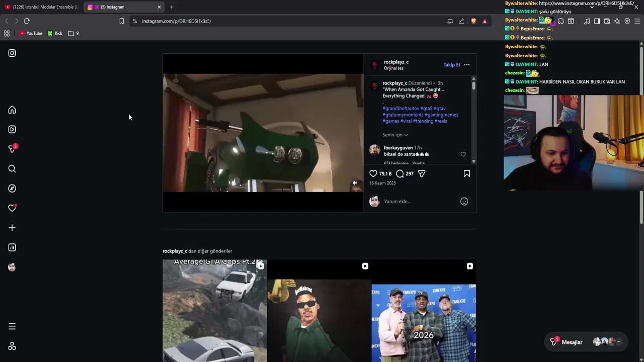The height and width of the screenshot is (362, 644).
Task: View site information icon in address bar
Action: [x=134, y=21]
